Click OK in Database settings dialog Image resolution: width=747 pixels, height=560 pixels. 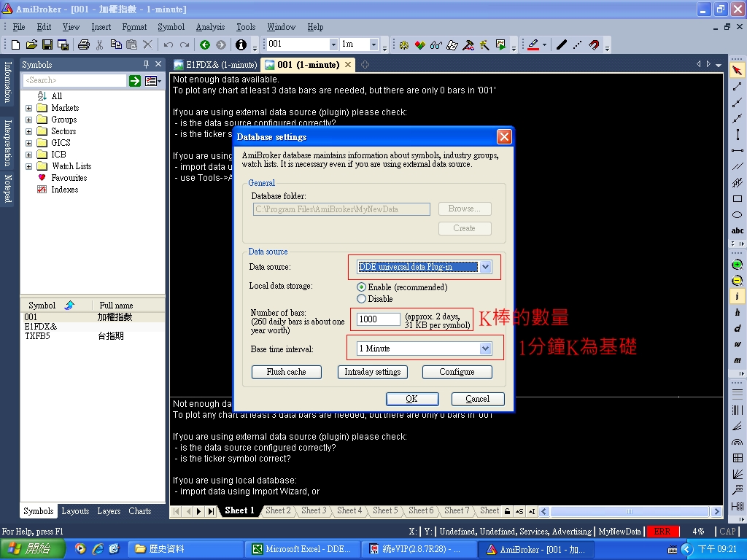pos(412,399)
